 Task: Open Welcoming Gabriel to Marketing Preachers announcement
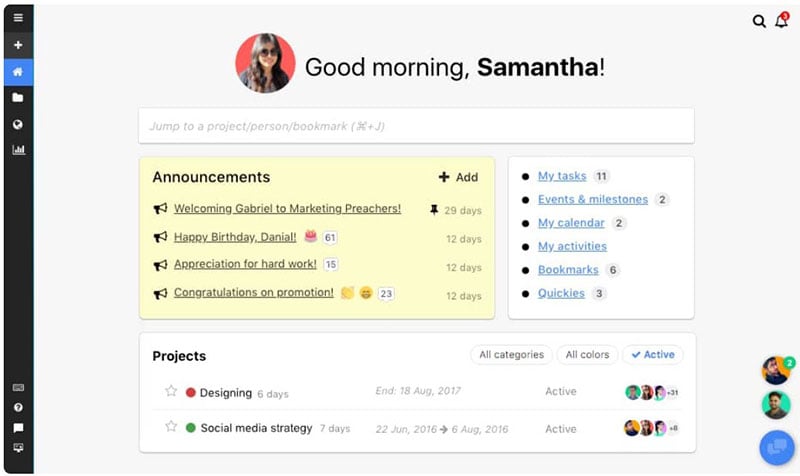(x=287, y=209)
